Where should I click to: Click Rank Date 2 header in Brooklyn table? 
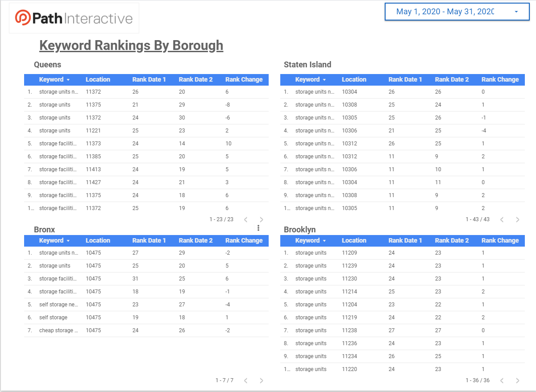[452, 240]
